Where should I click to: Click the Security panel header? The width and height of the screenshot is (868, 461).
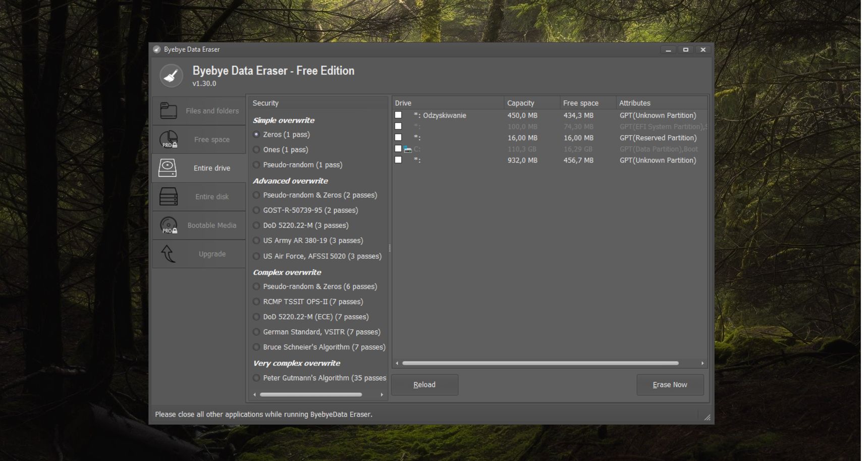click(318, 103)
